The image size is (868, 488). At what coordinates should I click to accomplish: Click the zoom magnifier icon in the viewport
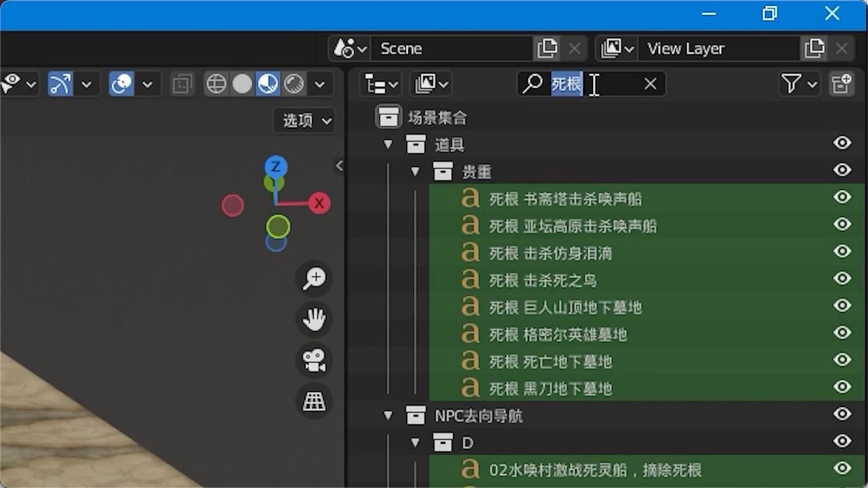pyautogui.click(x=313, y=279)
